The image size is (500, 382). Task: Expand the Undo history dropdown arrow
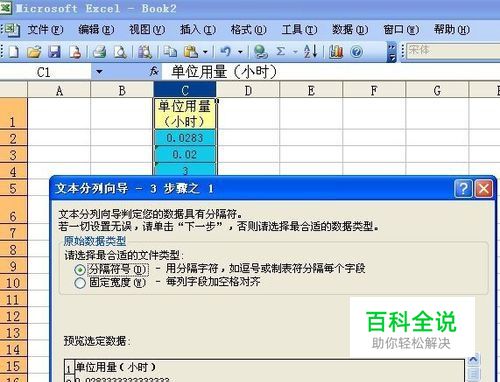(x=240, y=52)
